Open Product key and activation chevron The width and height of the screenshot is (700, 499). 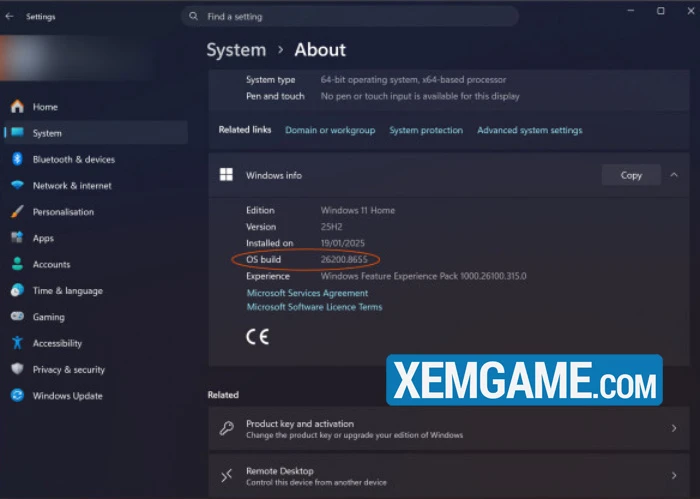[x=674, y=428]
